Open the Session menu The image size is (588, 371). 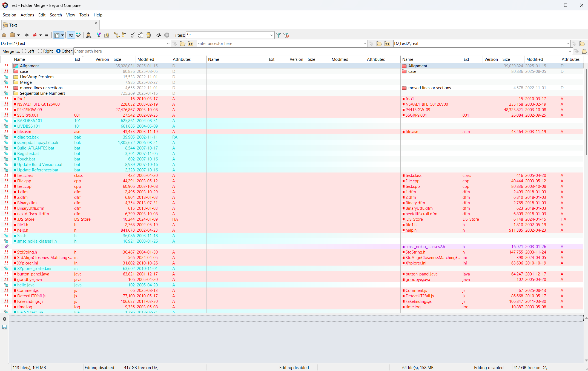9,15
